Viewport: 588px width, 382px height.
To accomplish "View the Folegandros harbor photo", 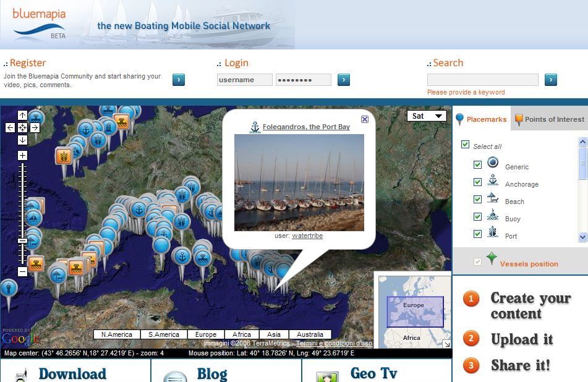I will pyautogui.click(x=299, y=182).
